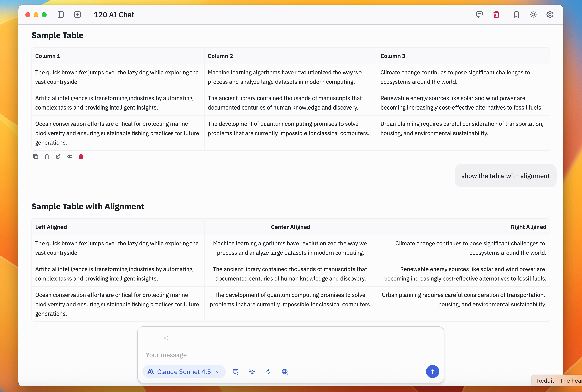
Task: Bookmark the Sample Table message
Action: pyautogui.click(x=47, y=157)
